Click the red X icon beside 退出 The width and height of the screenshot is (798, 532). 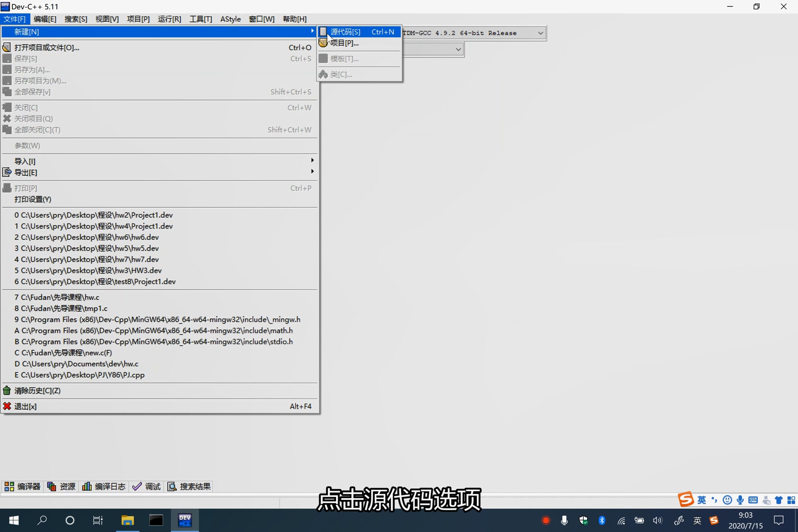[7, 406]
